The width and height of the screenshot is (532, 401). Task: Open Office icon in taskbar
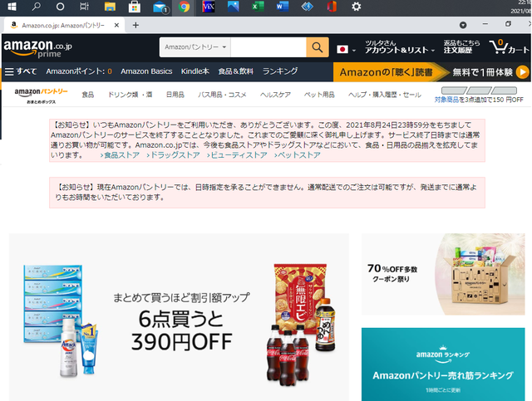332,7
